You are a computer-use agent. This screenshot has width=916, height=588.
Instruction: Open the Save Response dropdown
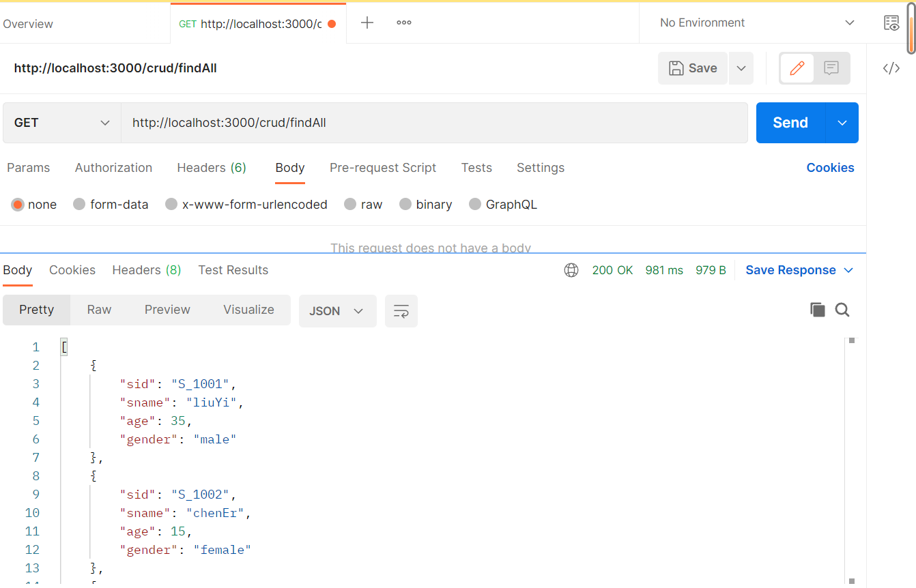point(799,270)
